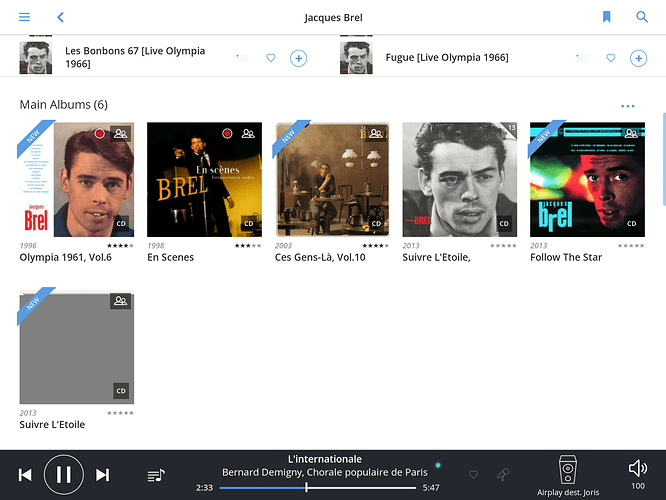Click Bernard Demigny, Chorale populaire artist text

click(325, 472)
